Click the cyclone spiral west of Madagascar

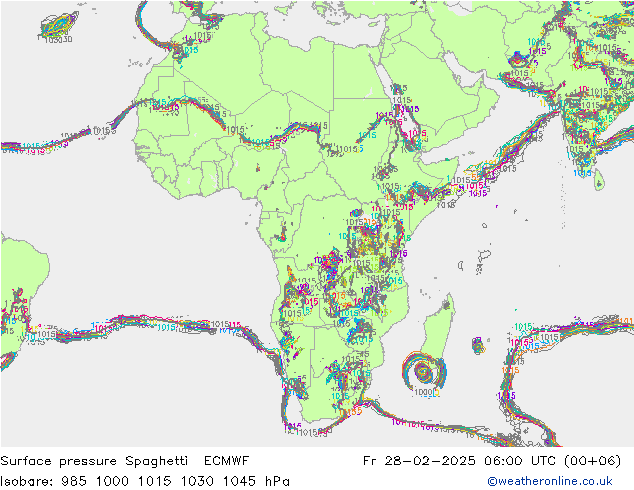coord(423,372)
